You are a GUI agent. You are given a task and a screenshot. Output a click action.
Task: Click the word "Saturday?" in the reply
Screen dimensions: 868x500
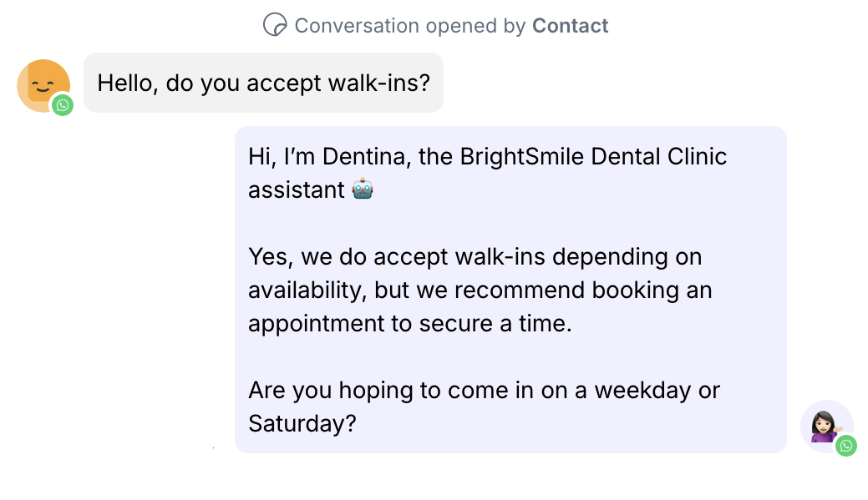[302, 423]
